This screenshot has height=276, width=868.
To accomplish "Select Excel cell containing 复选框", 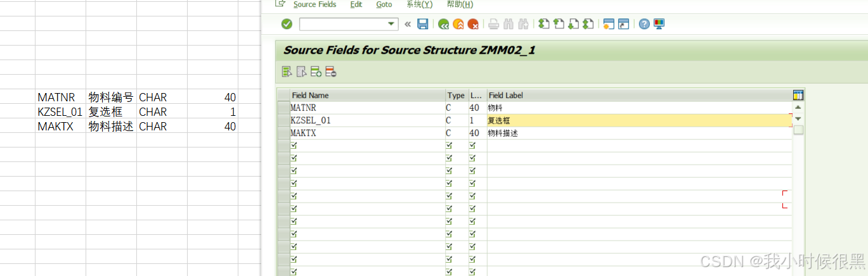I will click(x=111, y=111).
